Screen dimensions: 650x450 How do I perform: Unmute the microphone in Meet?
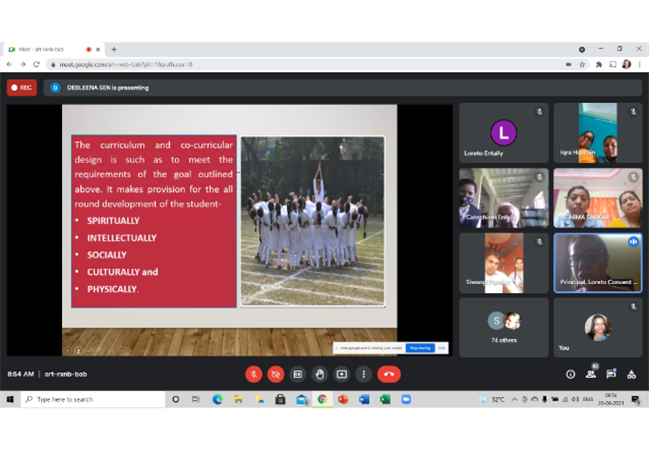pyautogui.click(x=254, y=374)
